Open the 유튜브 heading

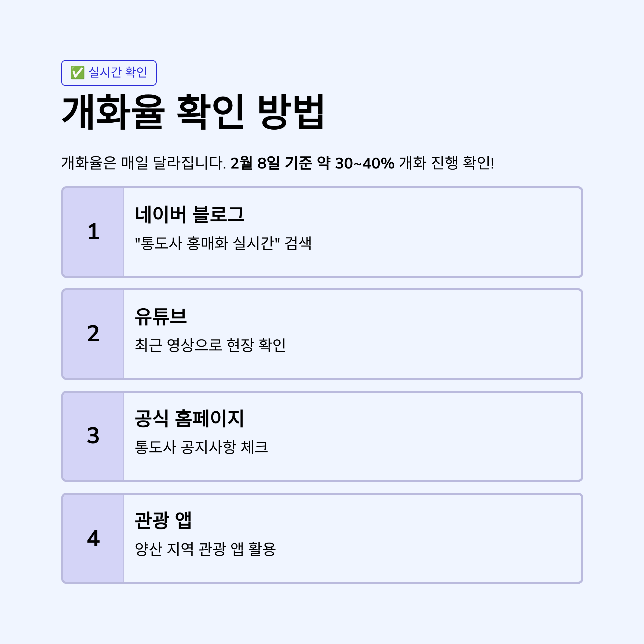click(161, 316)
